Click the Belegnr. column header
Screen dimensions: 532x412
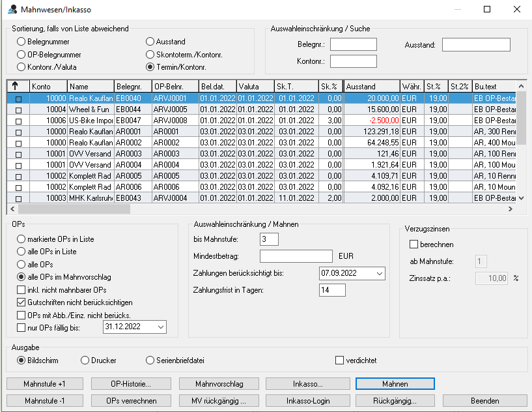tap(133, 86)
